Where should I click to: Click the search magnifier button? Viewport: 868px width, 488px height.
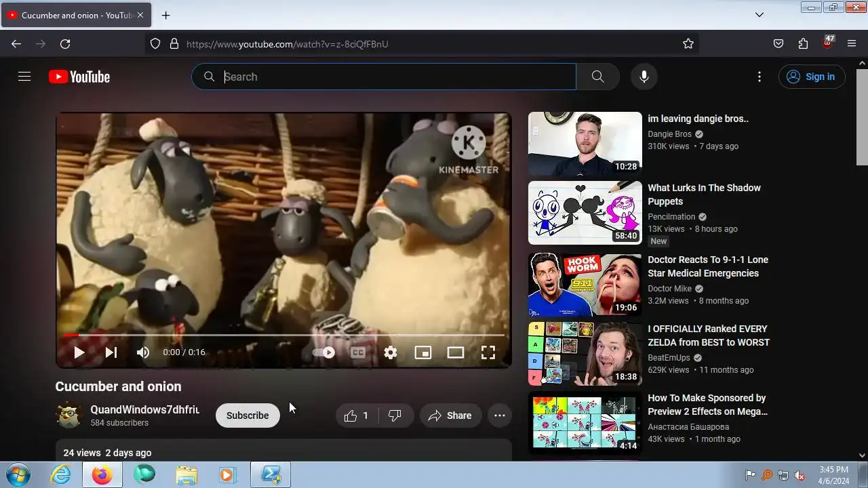click(x=597, y=77)
